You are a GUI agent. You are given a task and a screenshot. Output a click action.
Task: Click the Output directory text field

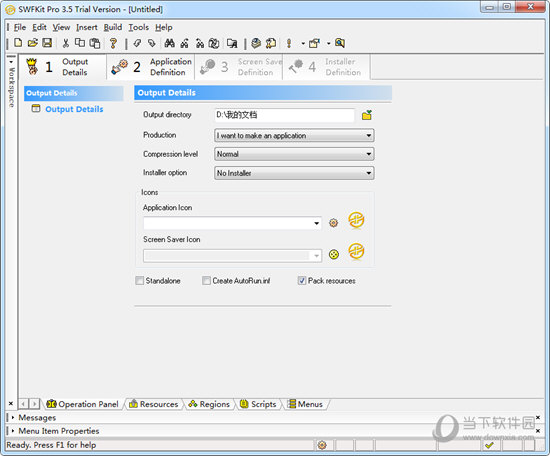284,115
